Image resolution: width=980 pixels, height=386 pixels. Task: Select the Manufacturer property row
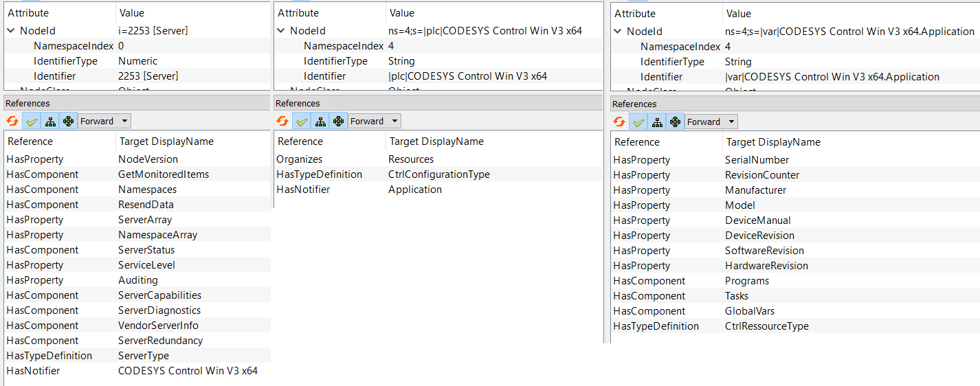795,190
